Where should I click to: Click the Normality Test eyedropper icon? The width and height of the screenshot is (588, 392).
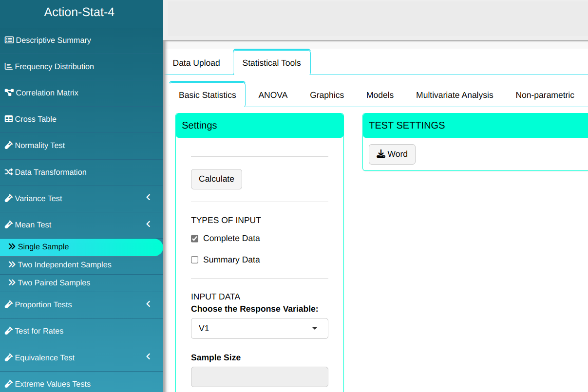point(8,146)
